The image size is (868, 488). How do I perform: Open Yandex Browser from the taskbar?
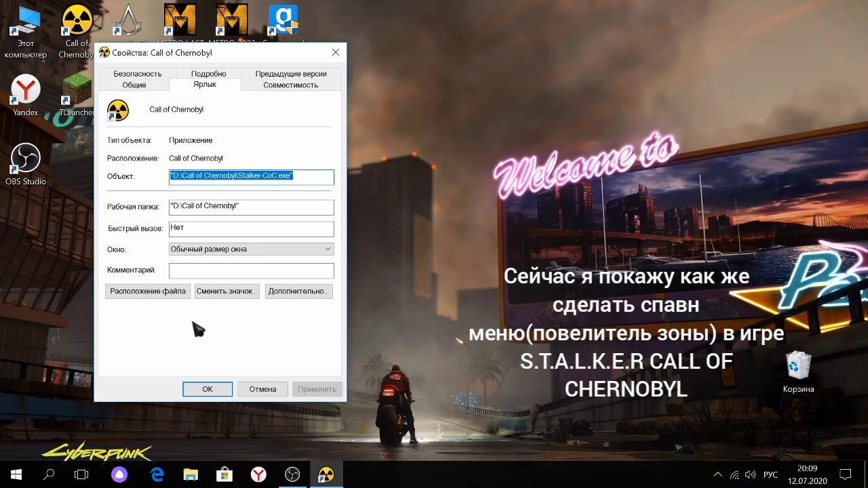pos(258,474)
